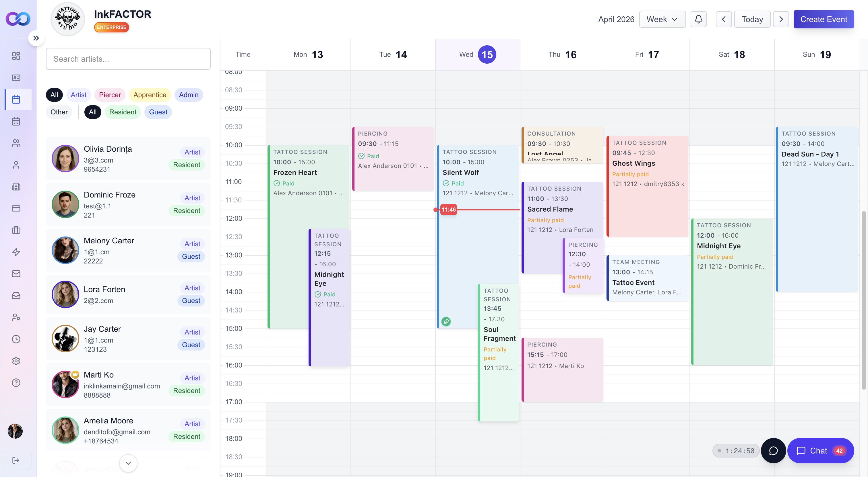Open the payments card icon in the sidebar
868x477 pixels.
[x=16, y=208]
